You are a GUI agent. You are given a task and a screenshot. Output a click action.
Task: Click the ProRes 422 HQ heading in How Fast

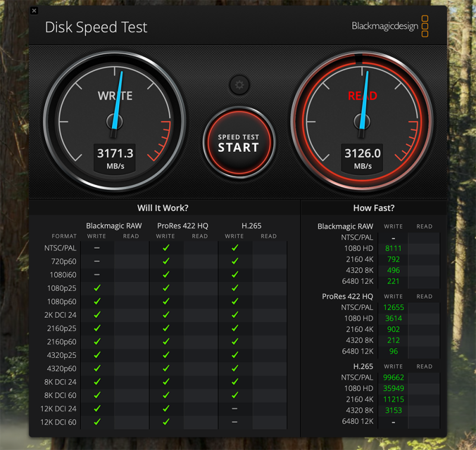click(347, 296)
